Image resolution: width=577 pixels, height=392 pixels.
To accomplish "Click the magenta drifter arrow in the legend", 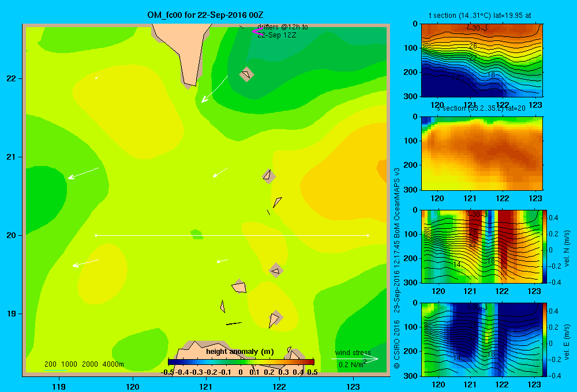I will [257, 32].
